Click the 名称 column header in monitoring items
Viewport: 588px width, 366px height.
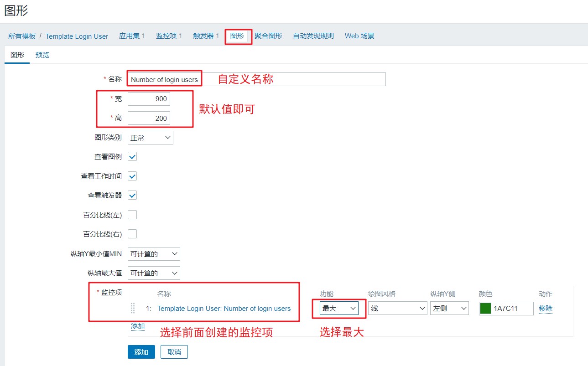164,294
